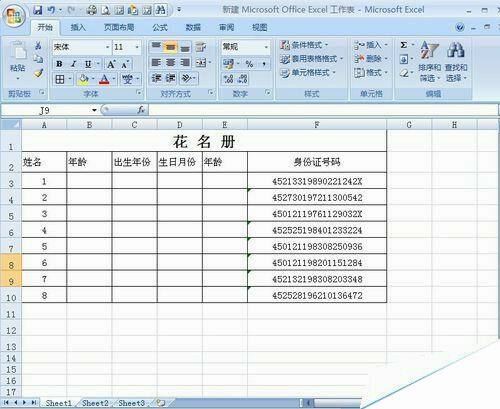The image size is (500, 409).
Task: Open Find and Select (查找和选择)
Action: tap(456, 61)
